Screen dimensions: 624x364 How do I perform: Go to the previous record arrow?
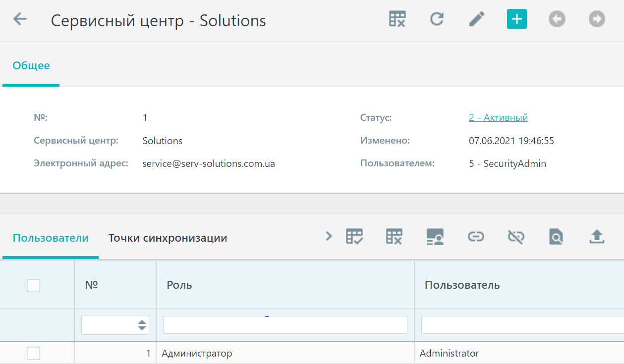[557, 19]
